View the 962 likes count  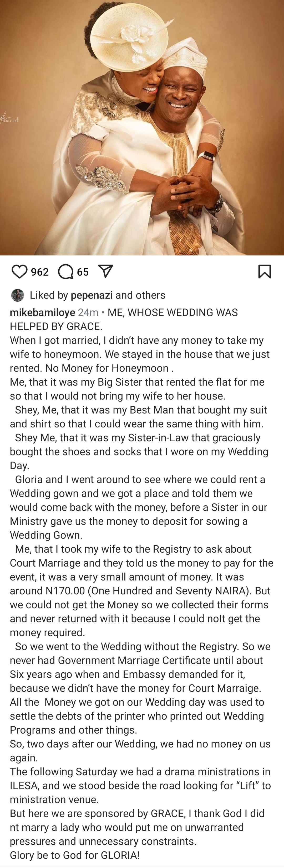coord(40,272)
